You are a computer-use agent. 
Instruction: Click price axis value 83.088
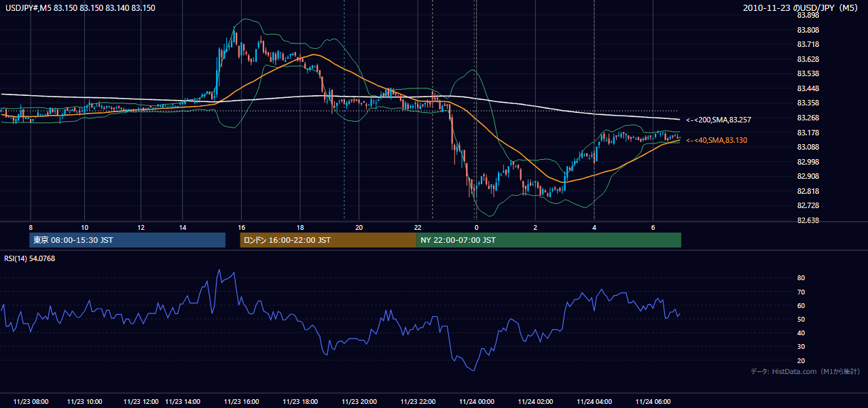808,147
